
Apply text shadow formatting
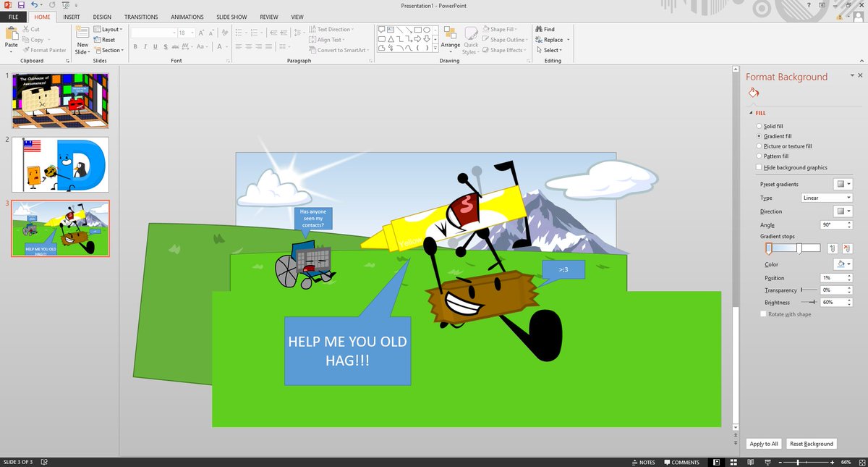pyautogui.click(x=166, y=46)
